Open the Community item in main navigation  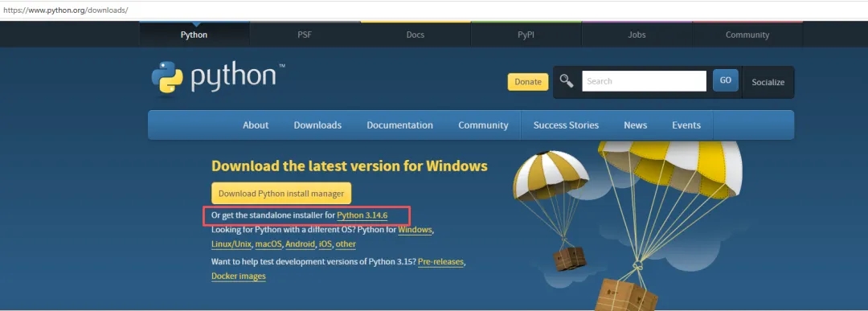483,125
